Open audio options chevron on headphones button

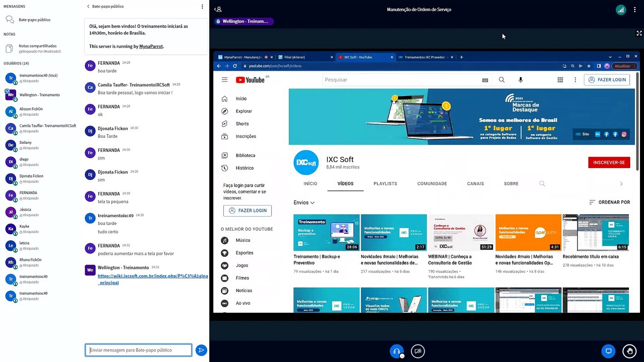tap(402, 356)
